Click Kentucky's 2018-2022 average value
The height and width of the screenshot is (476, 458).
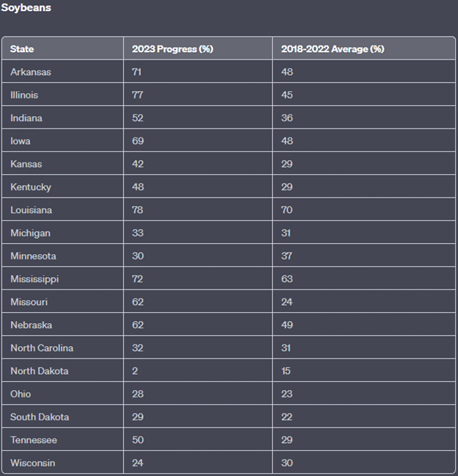287,187
